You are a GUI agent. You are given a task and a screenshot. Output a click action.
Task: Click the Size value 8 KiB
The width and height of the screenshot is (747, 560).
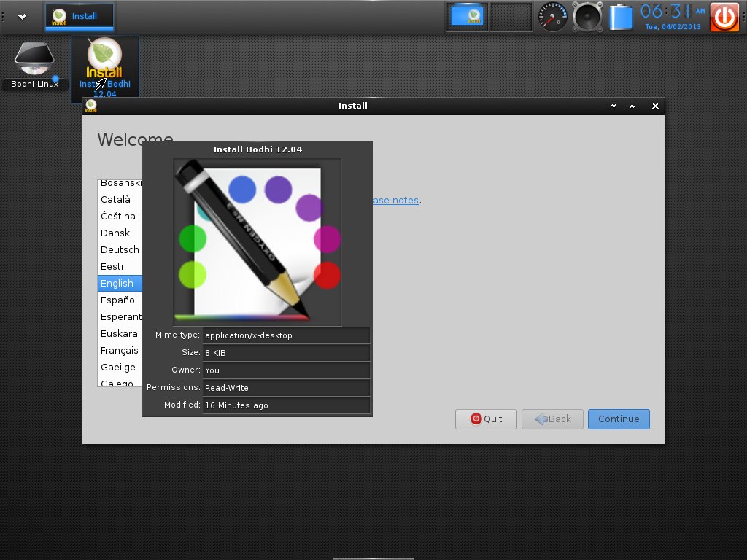click(286, 353)
